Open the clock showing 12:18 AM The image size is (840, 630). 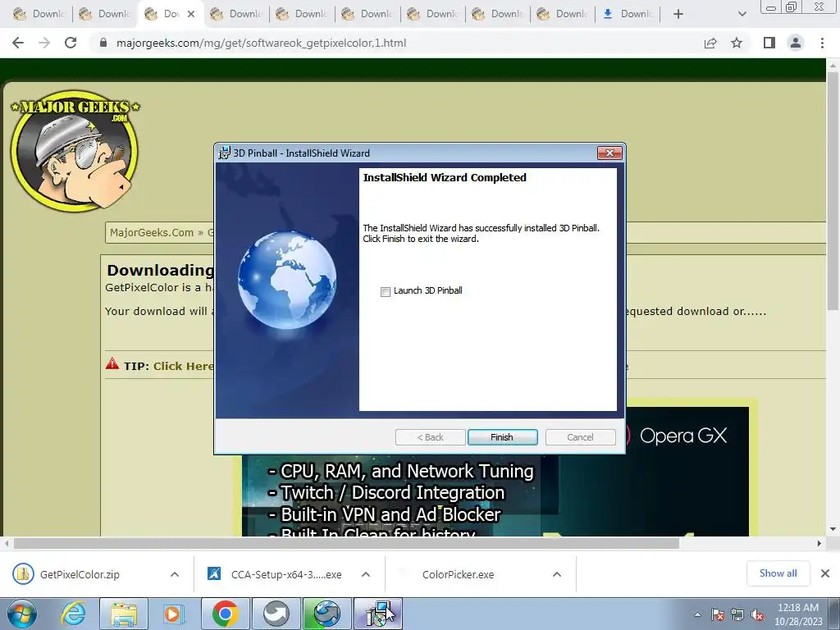point(798,614)
